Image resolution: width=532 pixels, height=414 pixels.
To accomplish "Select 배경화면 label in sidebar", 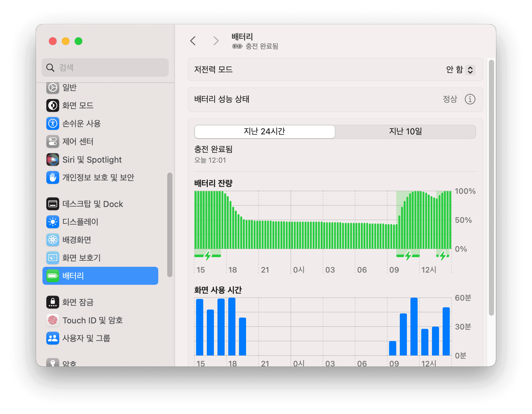I will point(77,240).
